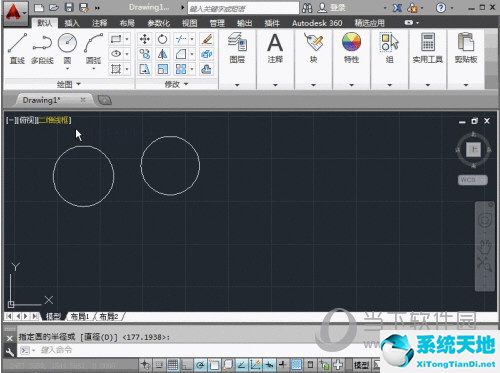Choose the Ellipse draw tool icon

coord(116,54)
